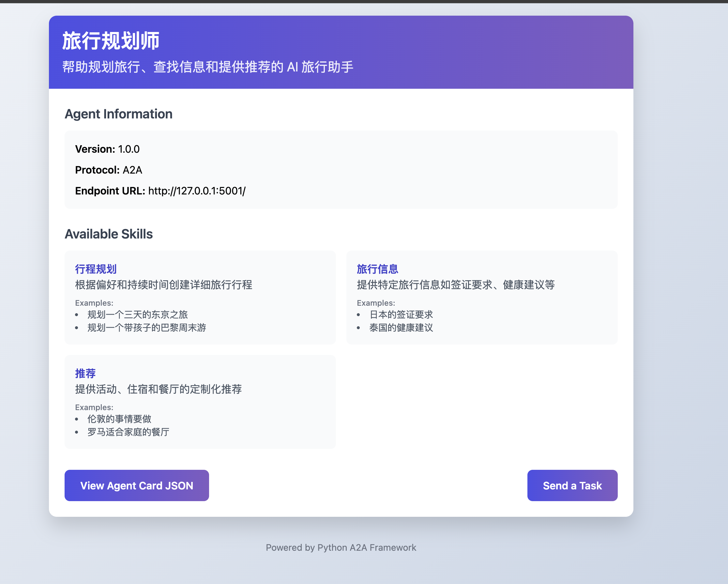Select the example 伦敦的事情要做
728x584 pixels.
[119, 419]
